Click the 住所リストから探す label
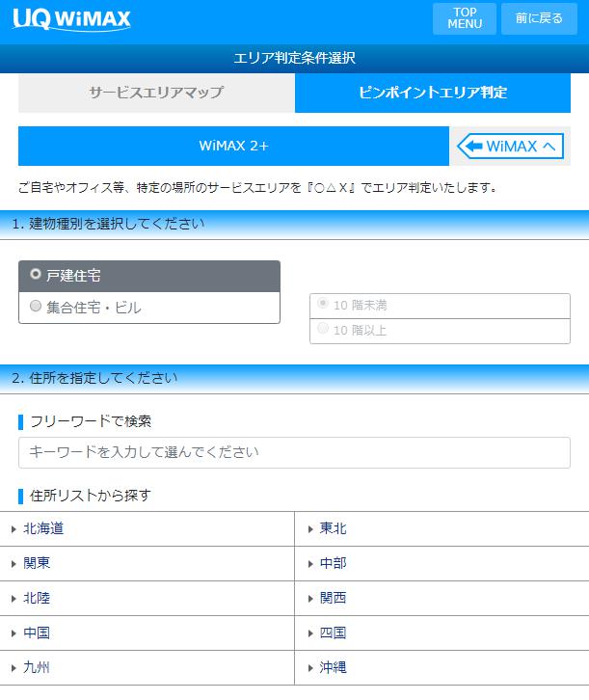Screen dimensions: 589x700 [91, 496]
